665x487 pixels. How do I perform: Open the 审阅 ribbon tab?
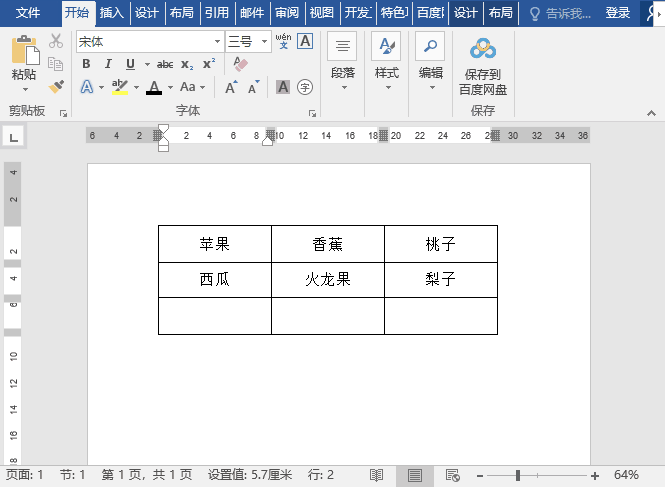pyautogui.click(x=287, y=13)
